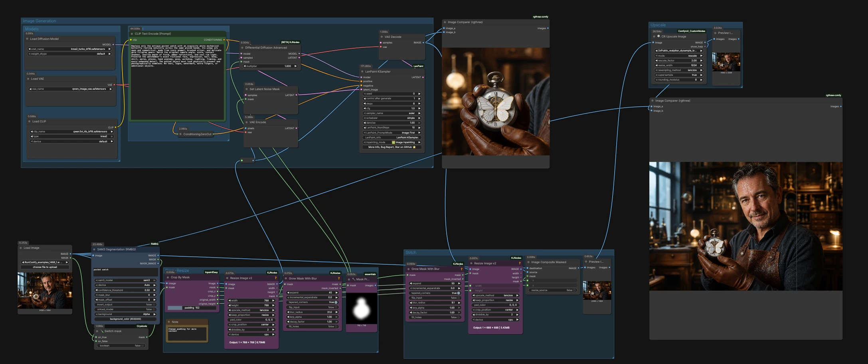Click the Upscale group's preview thumbnail
The width and height of the screenshot is (868, 364).
(726, 62)
